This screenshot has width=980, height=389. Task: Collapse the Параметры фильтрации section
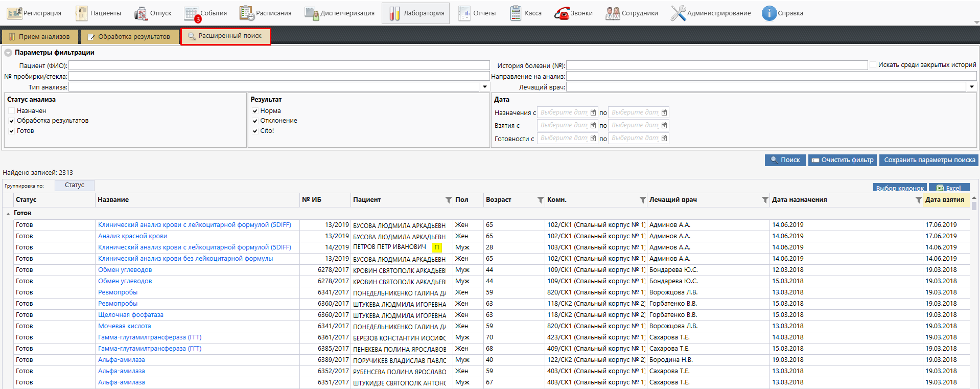coord(8,53)
